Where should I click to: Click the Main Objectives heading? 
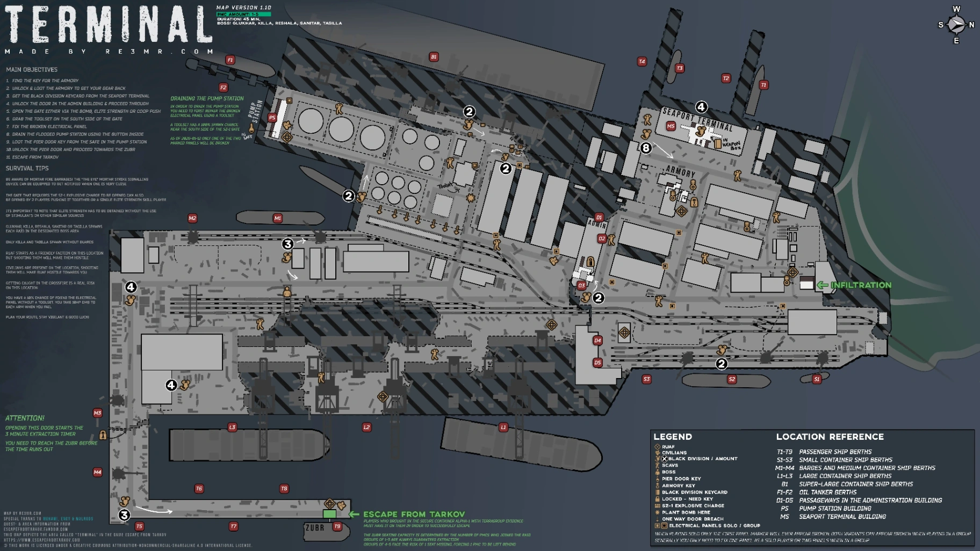32,70
